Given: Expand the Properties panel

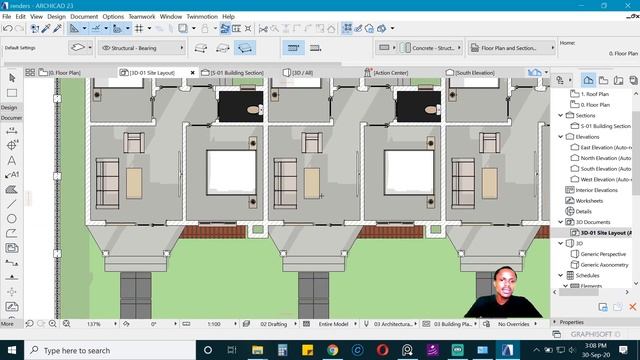Looking at the screenshot, I should tap(555, 322).
